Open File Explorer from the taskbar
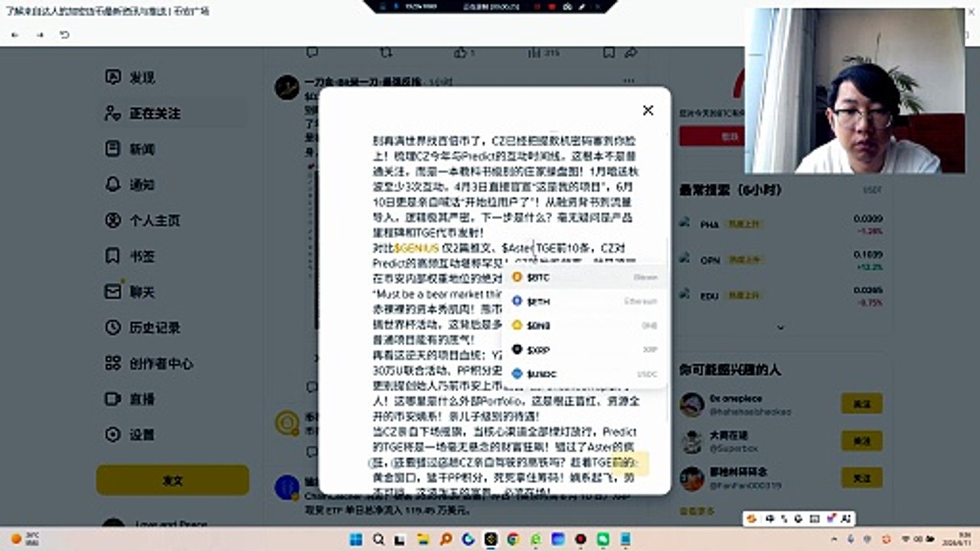This screenshot has width=980, height=551. click(423, 540)
